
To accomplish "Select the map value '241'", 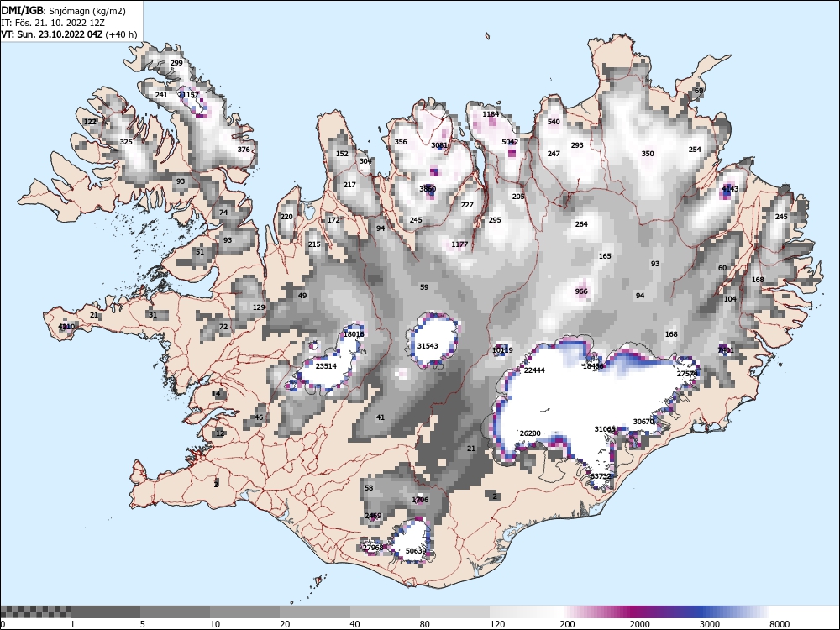I will 161,95.
